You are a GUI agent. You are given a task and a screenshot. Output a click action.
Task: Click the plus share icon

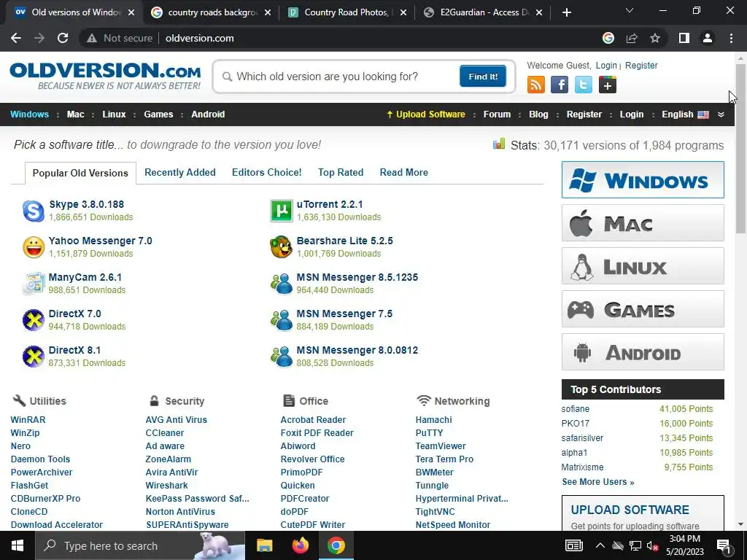coord(608,85)
